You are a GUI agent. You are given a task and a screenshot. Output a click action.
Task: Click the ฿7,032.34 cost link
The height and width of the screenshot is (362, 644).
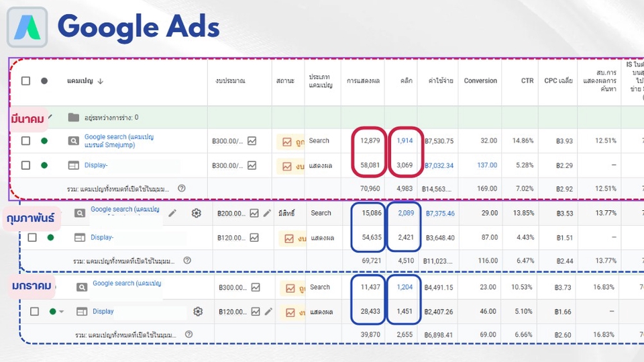(439, 165)
